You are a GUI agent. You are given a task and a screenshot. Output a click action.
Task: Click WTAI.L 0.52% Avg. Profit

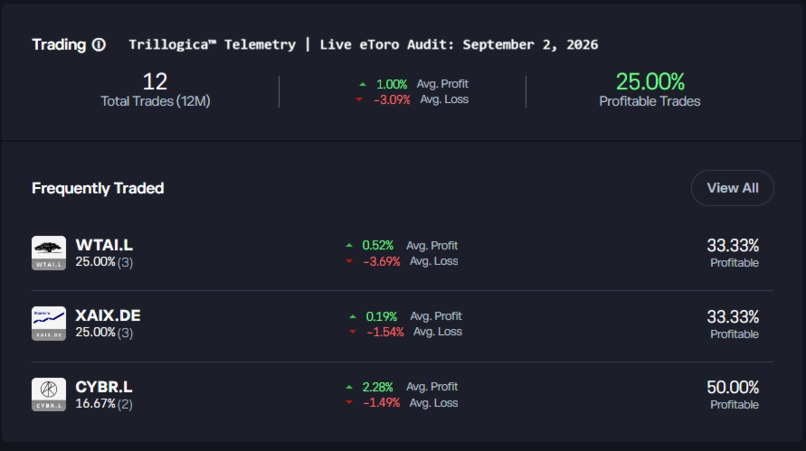click(x=378, y=246)
